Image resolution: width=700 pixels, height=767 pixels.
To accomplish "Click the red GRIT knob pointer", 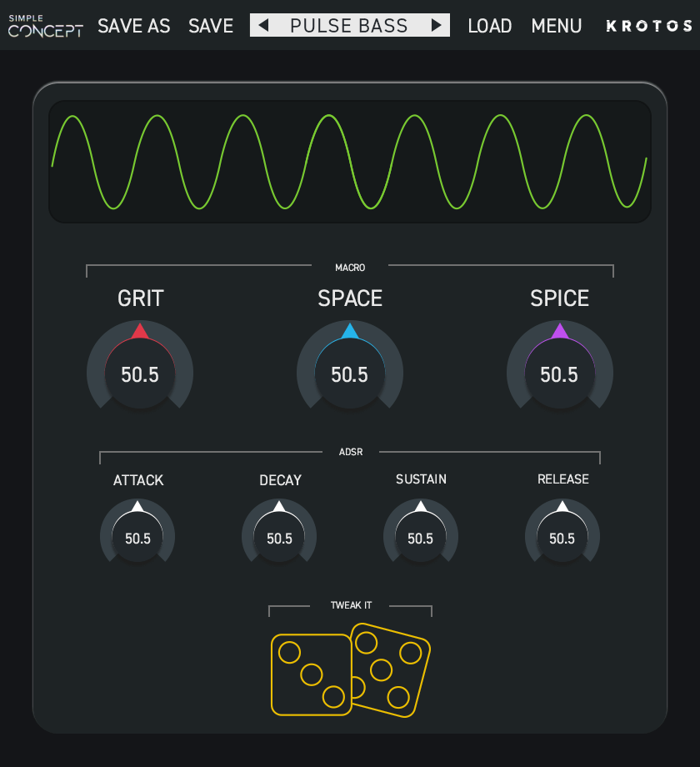I will tap(140, 332).
